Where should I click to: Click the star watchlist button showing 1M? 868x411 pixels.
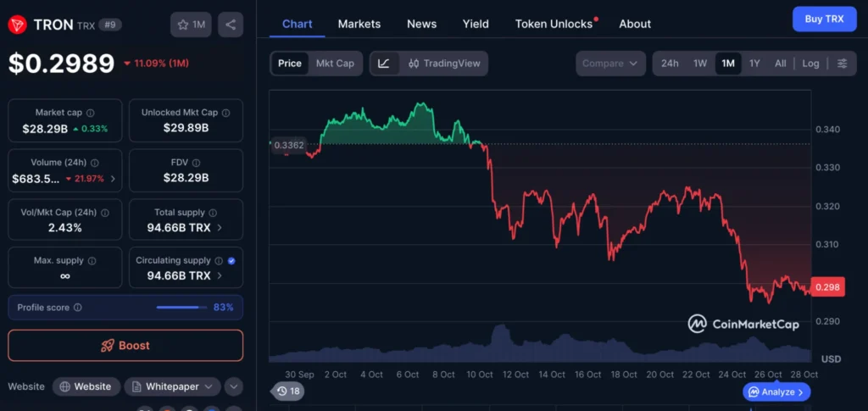[191, 25]
